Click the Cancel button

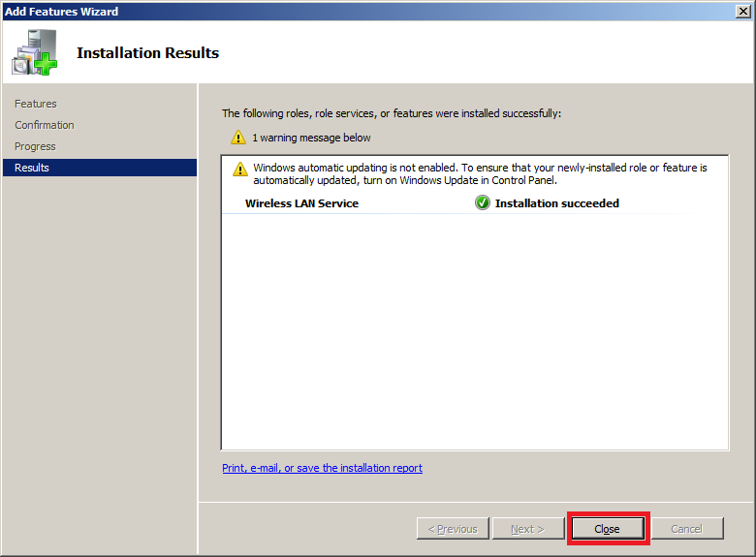686,529
